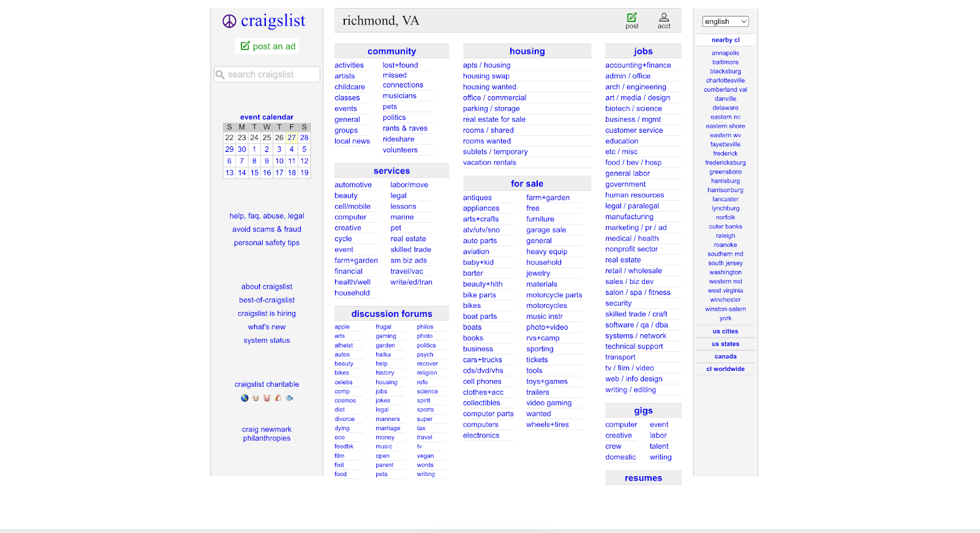Open 'real estate for sale' link

tap(494, 119)
